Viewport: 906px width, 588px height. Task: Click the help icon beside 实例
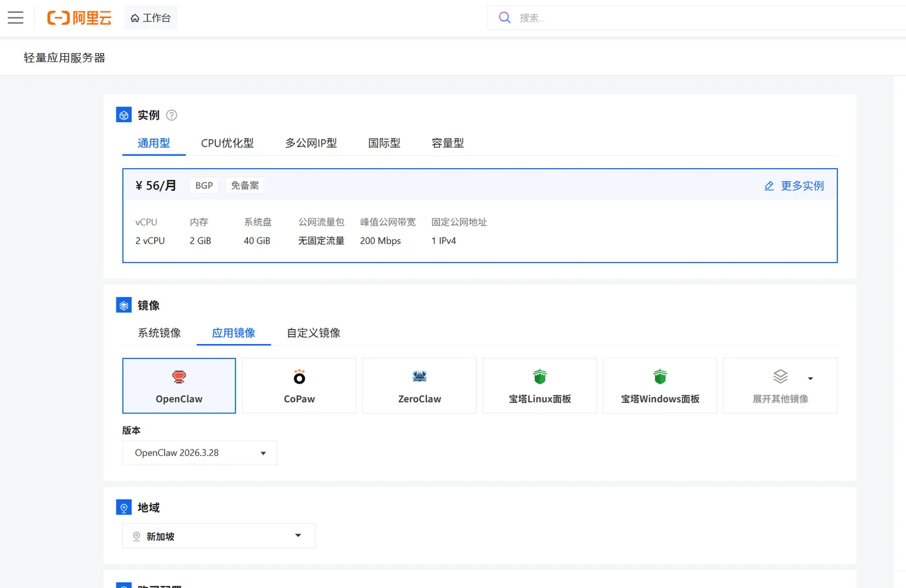point(171,115)
